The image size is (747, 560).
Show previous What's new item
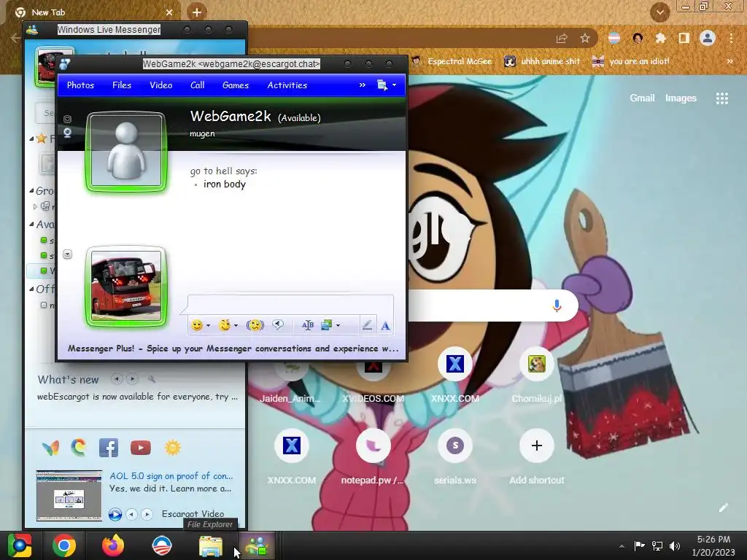point(117,379)
